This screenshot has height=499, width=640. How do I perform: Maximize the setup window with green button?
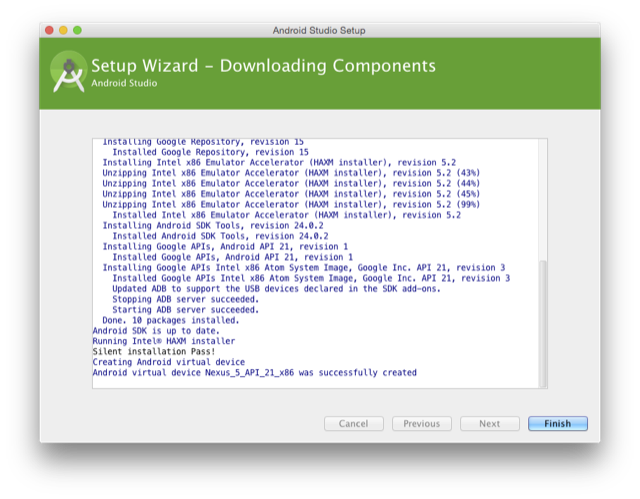coord(77,30)
